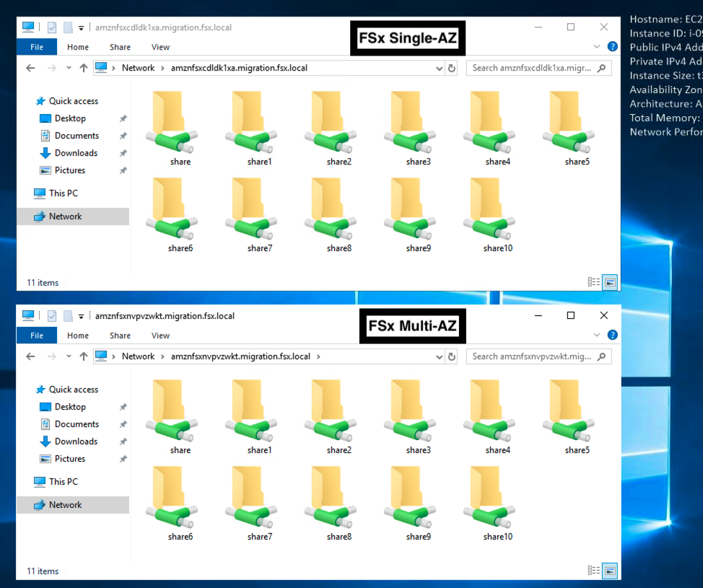The image size is (703, 588).
Task: Open the Help icon in the Multi-AZ window
Action: click(612, 334)
